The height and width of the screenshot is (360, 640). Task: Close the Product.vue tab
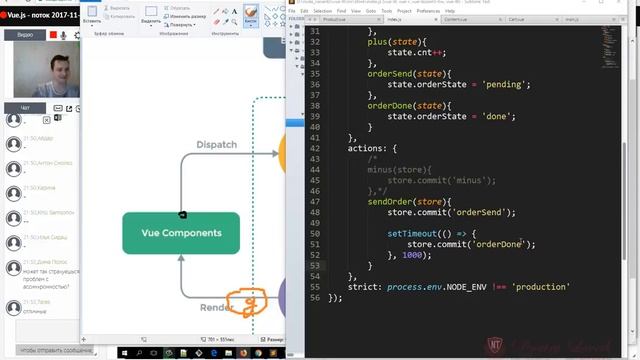pos(379,20)
